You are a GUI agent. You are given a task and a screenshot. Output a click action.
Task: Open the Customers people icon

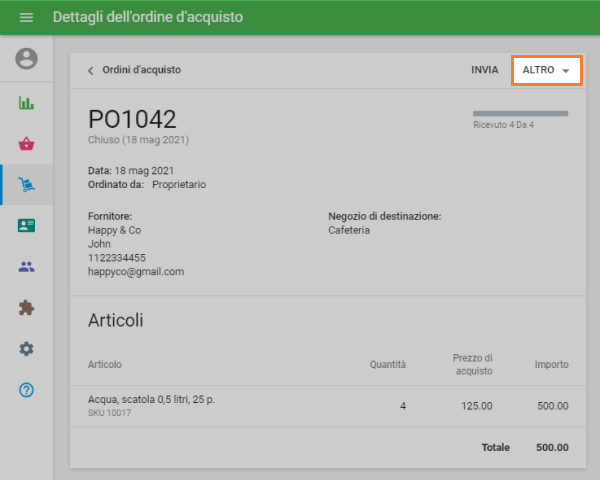pyautogui.click(x=26, y=267)
